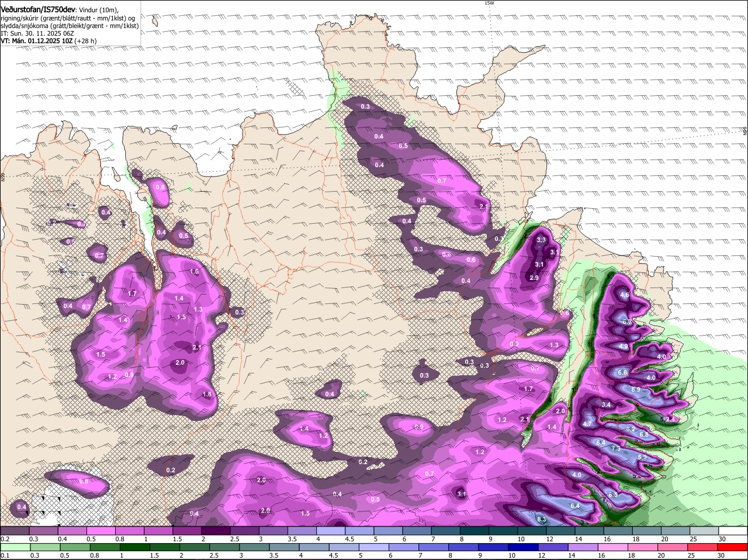
Task: Click the 4.6 precipitation value on the map
Action: [625, 295]
